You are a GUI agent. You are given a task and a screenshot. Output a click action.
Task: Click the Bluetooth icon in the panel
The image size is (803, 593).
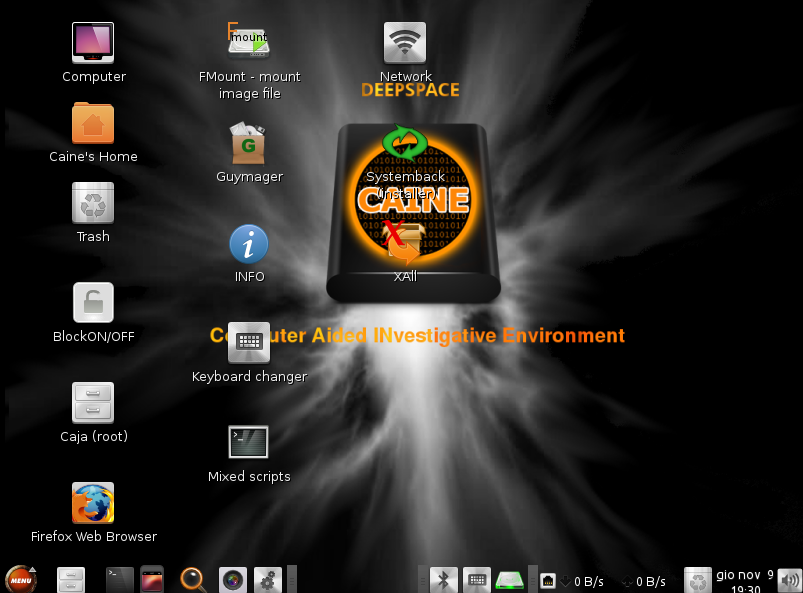pyautogui.click(x=443, y=580)
